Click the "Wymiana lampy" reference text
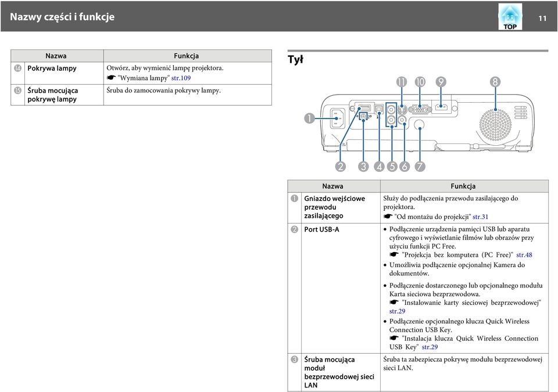 pyautogui.click(x=144, y=78)
